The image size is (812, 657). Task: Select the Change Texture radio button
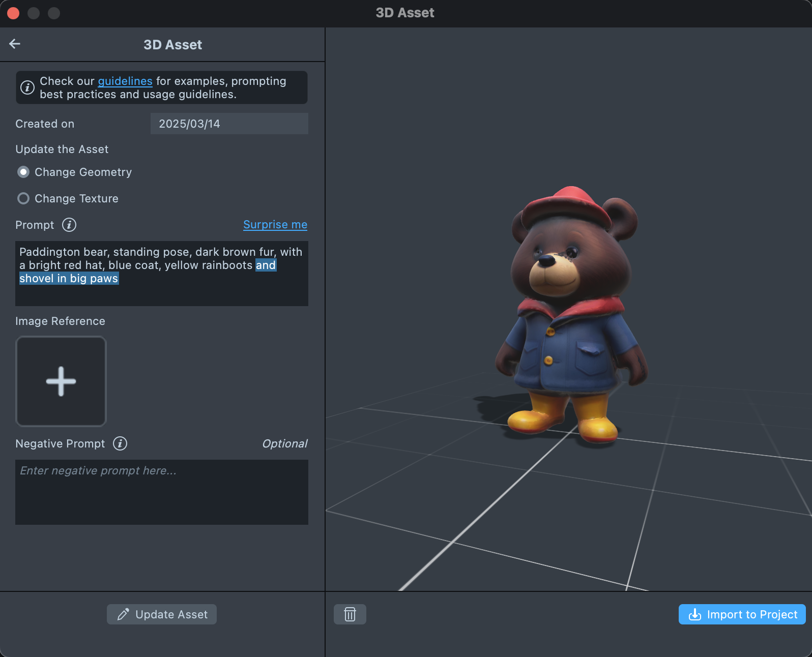23,199
